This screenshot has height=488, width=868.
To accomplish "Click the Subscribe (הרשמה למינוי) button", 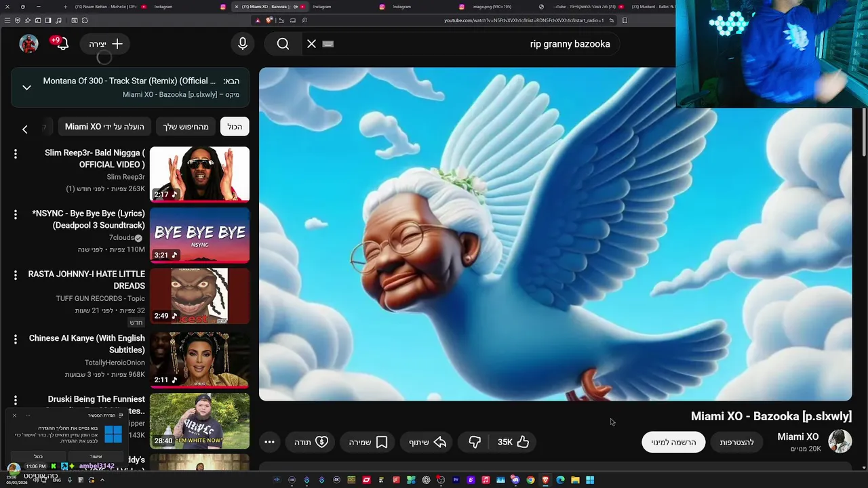I will pyautogui.click(x=673, y=442).
